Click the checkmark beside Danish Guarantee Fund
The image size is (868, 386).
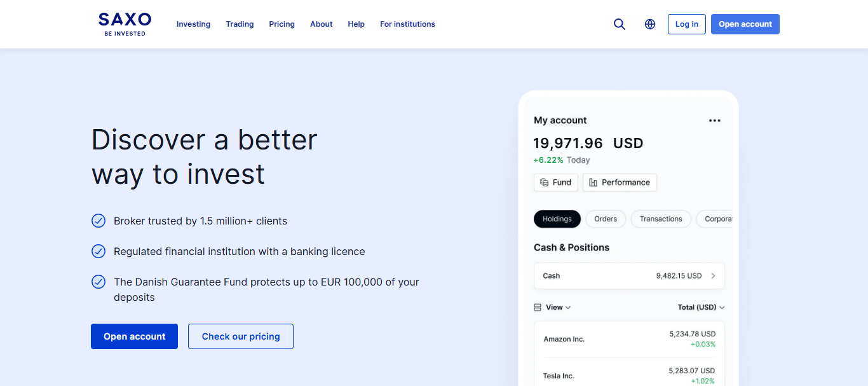point(98,282)
